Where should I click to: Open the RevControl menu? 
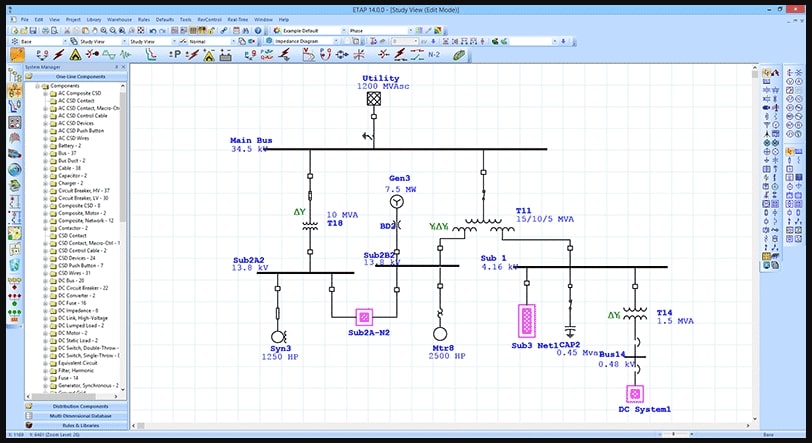coord(209,20)
